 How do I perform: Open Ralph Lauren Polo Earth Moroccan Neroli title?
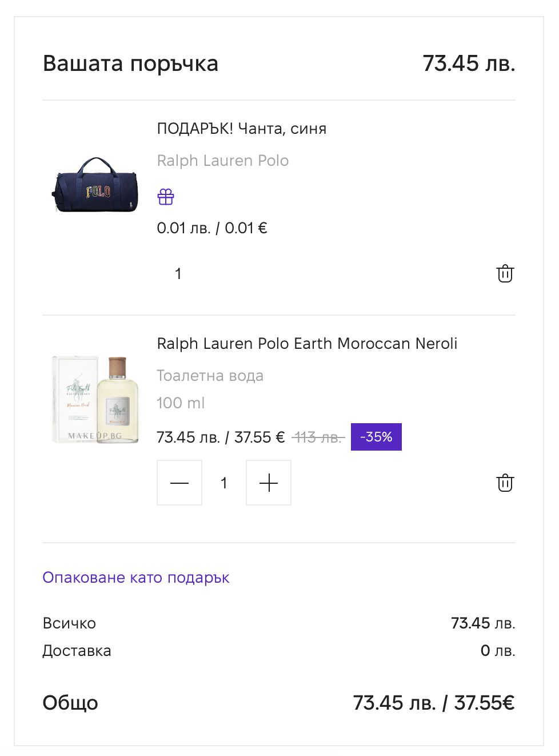[307, 344]
